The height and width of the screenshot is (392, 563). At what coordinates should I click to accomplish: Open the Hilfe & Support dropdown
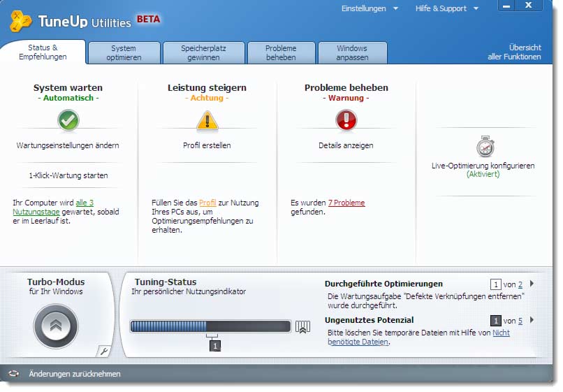(446, 8)
